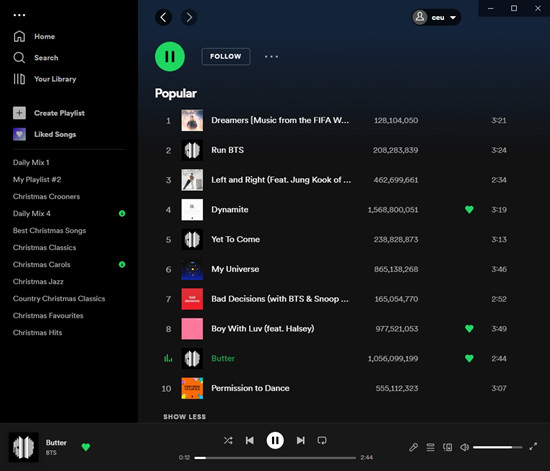Click the Left and Right cover art
The height and width of the screenshot is (471, 550).
click(192, 180)
